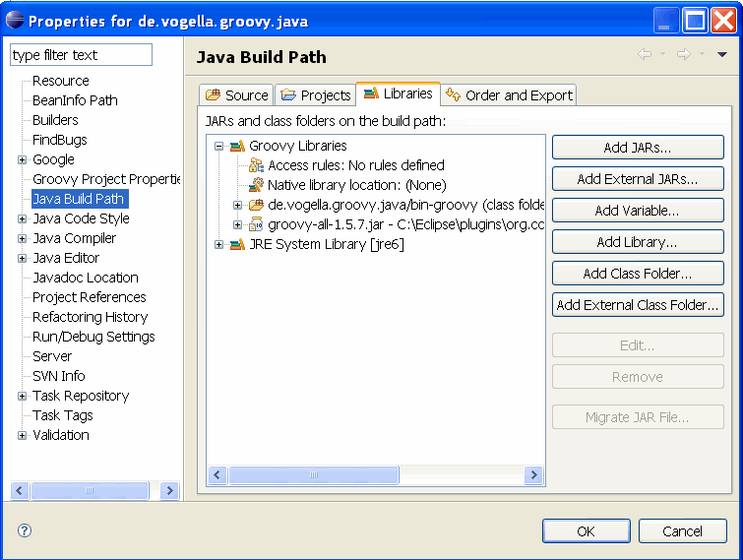The width and height of the screenshot is (743, 560).
Task: Click the groovy-all-1.5.7.jar file icon
Action: [x=256, y=224]
